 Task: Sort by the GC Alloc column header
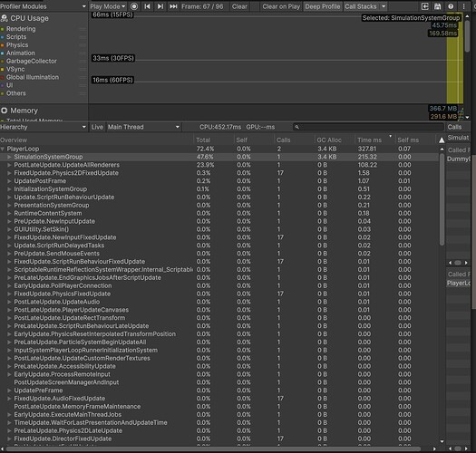tap(335, 140)
